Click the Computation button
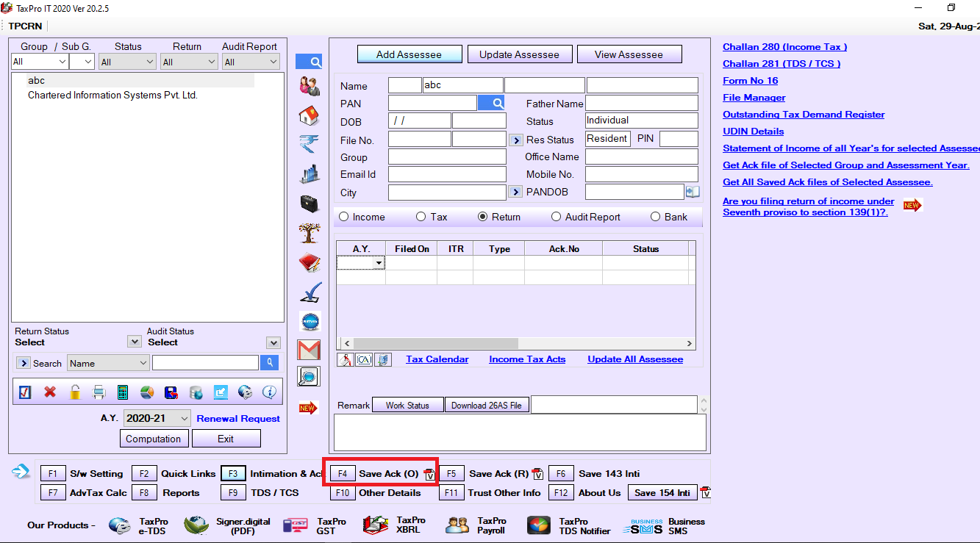 [x=153, y=439]
